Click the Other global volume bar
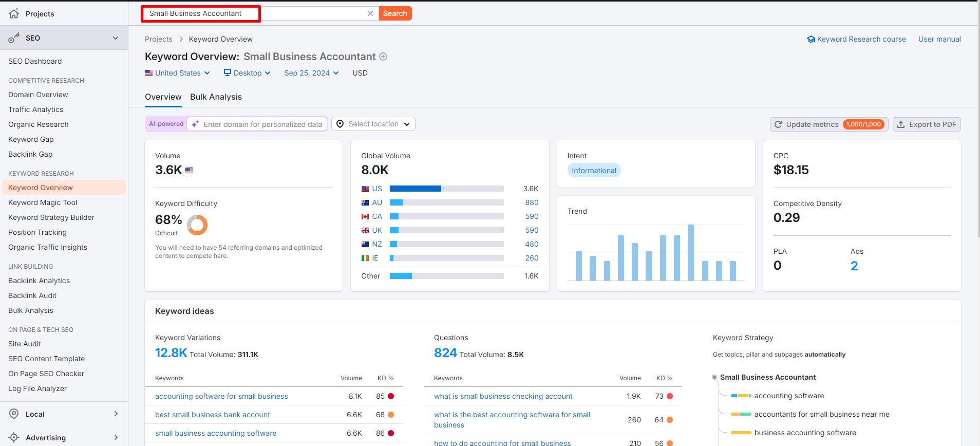This screenshot has height=446, width=980. (446, 276)
